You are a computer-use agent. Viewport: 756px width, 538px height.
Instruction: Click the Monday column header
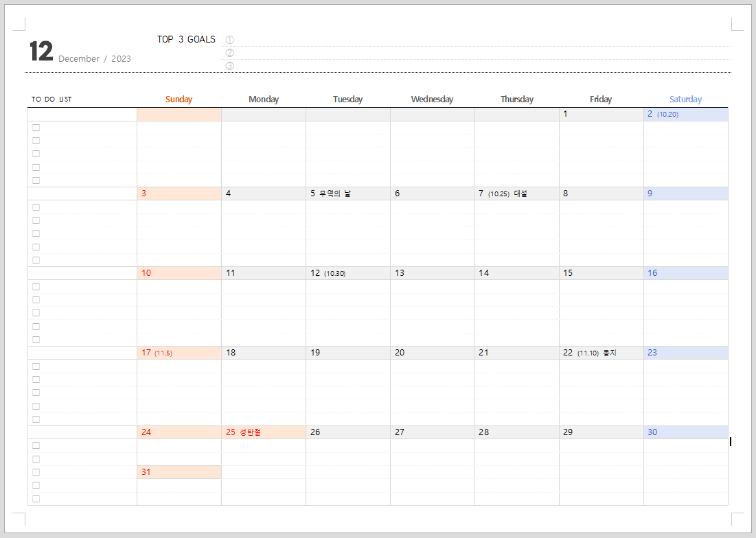[x=264, y=100]
